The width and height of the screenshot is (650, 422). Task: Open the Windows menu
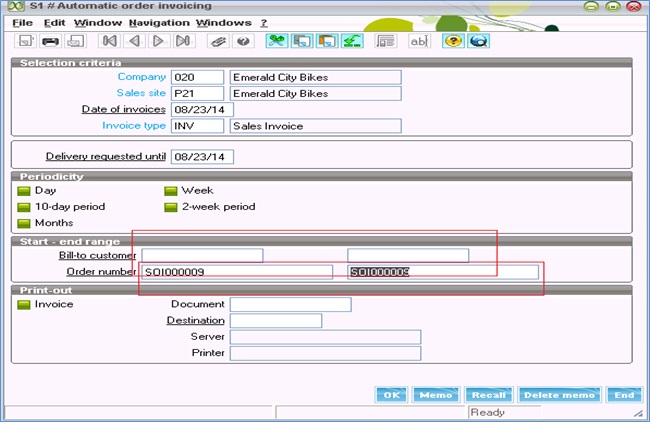coord(224,23)
